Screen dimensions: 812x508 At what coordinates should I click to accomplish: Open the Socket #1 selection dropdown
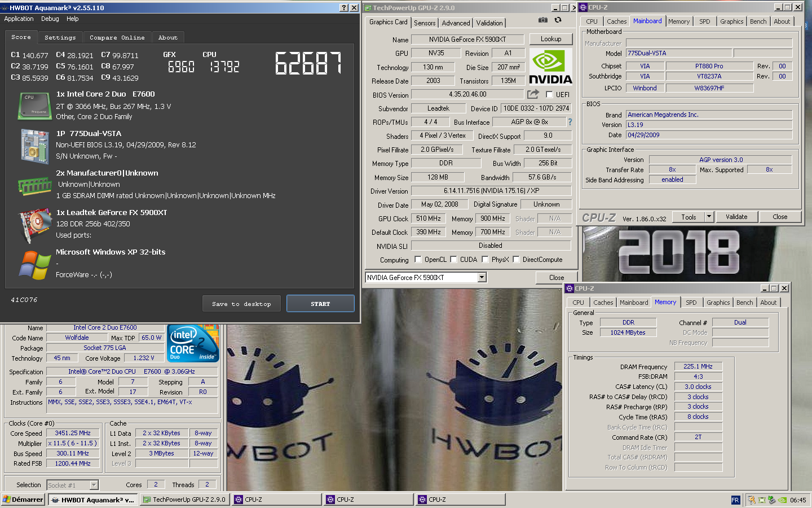point(94,485)
